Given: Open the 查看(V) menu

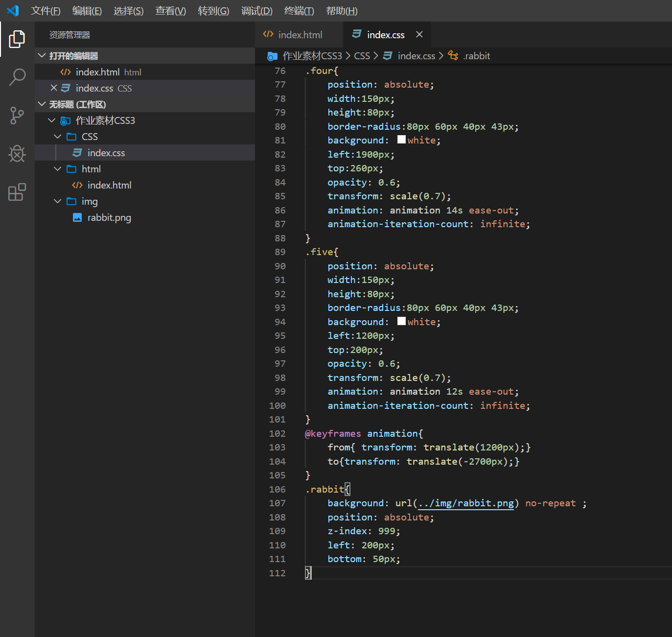Looking at the screenshot, I should tap(171, 11).
